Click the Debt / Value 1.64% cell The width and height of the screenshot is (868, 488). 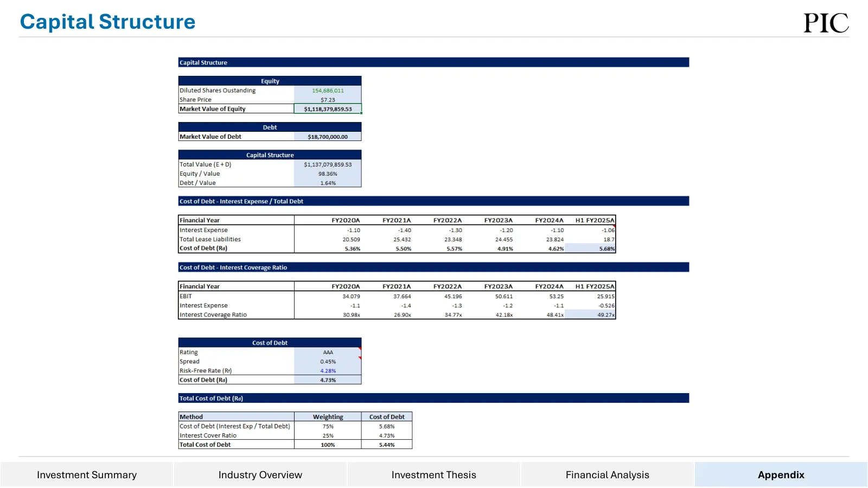click(x=328, y=183)
